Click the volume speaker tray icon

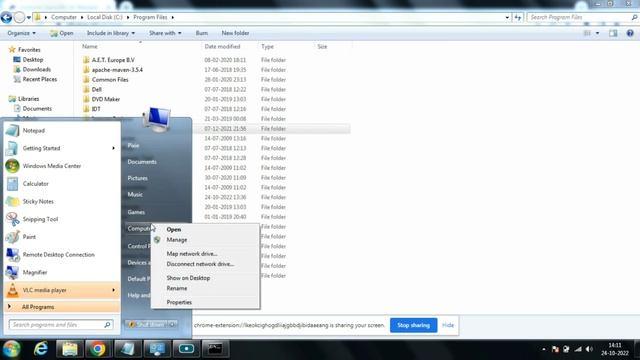tap(589, 349)
